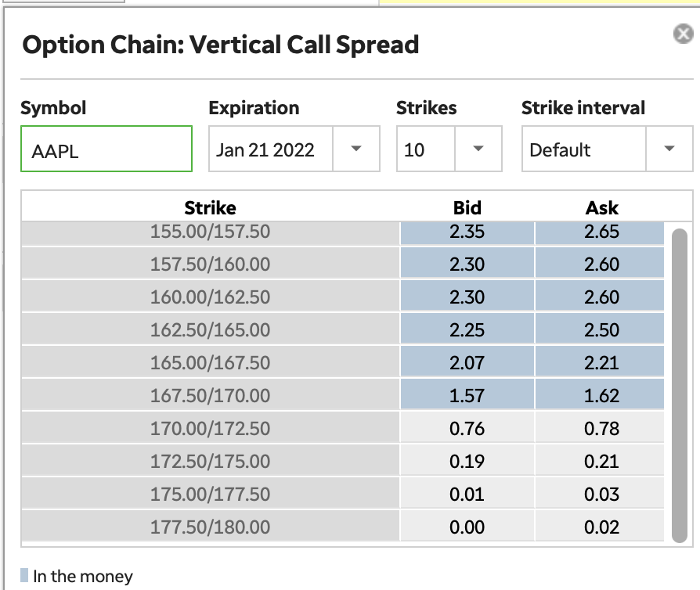The image size is (700, 590).
Task: Click the AAPL symbol input field
Action: click(106, 149)
